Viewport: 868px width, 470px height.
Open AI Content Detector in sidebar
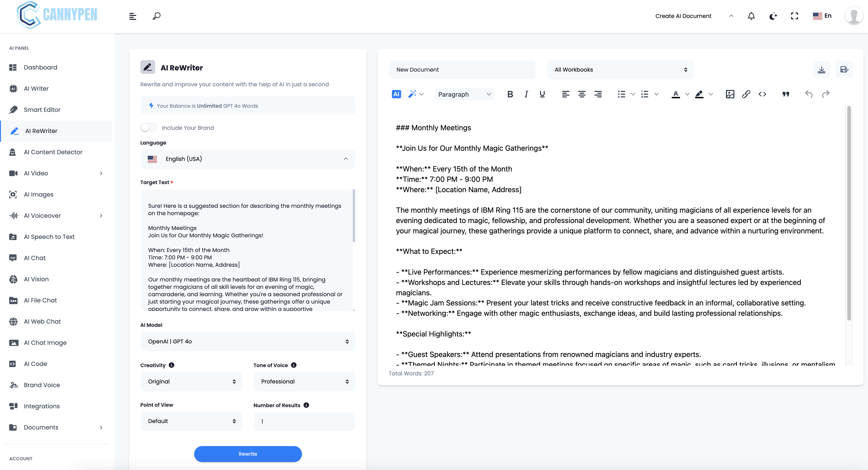pos(53,152)
